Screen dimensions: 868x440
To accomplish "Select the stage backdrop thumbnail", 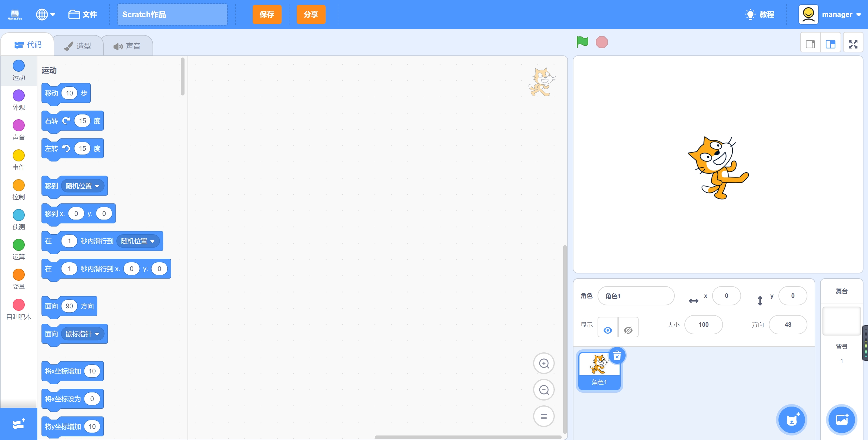I will point(841,321).
